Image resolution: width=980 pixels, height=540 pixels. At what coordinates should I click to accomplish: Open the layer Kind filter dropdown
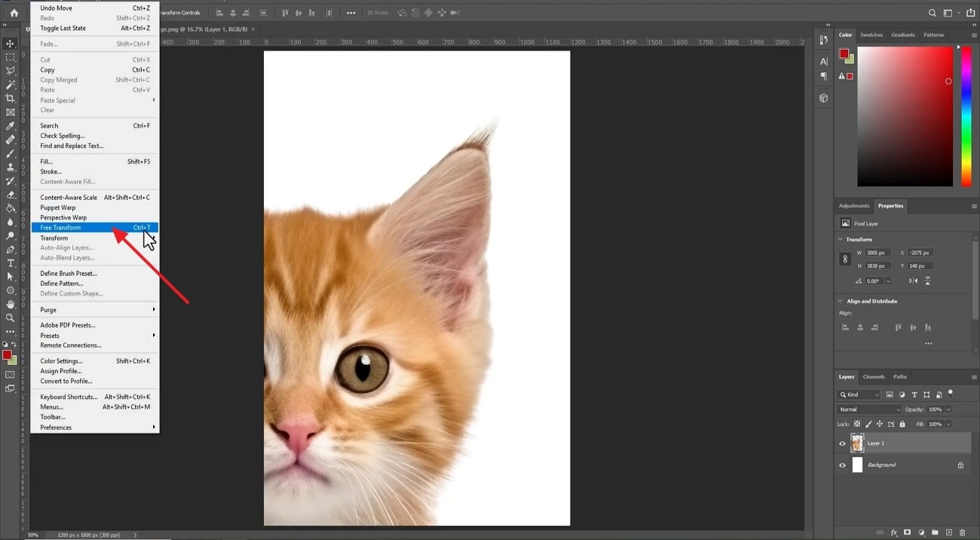(x=859, y=394)
